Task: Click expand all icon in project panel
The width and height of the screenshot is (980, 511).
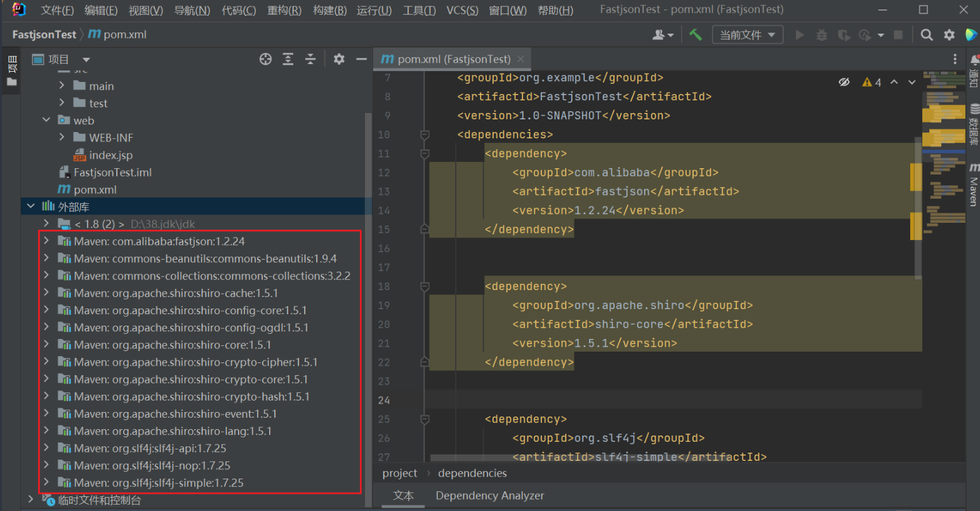Action: (x=288, y=59)
